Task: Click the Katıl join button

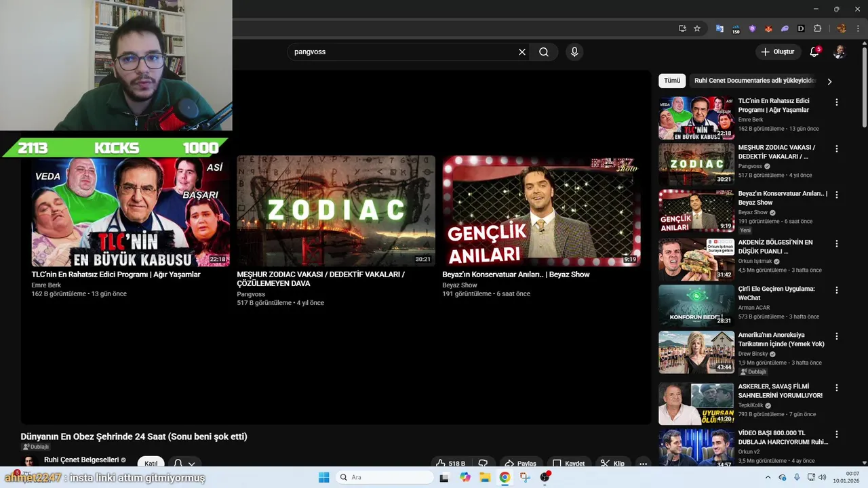Action: tap(151, 463)
